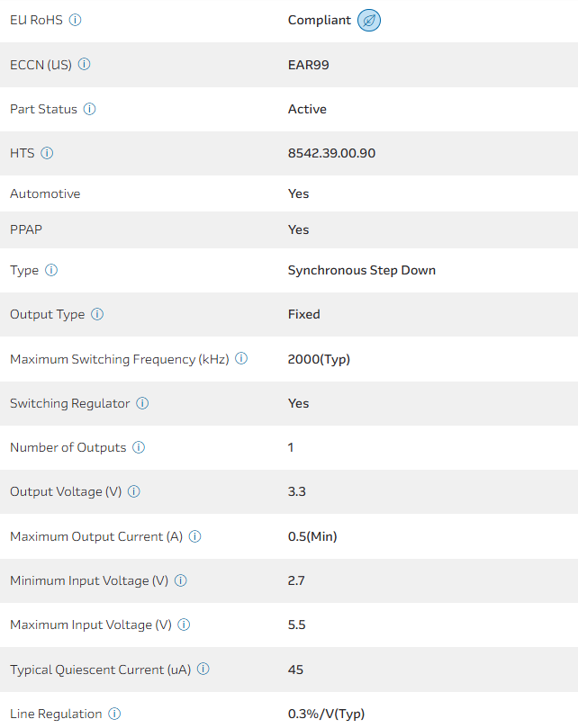Select the HTS value 8542.39.00.90
The height and width of the screenshot is (728, 578).
[x=331, y=153]
